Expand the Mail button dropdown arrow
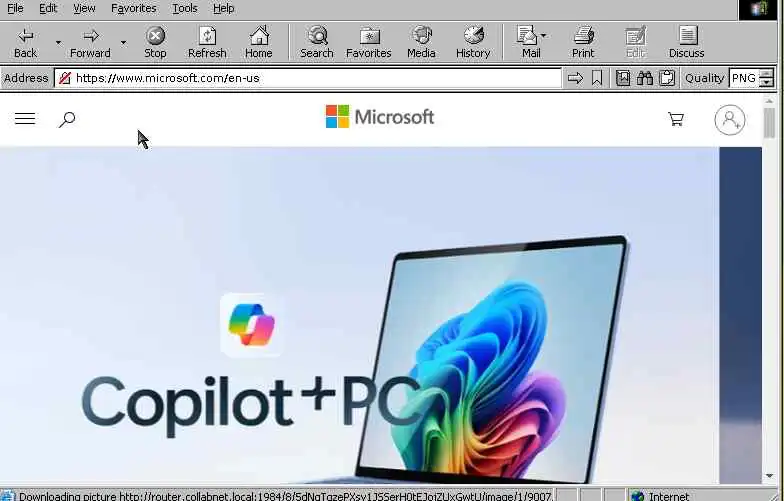The width and height of the screenshot is (784, 501). point(544,36)
